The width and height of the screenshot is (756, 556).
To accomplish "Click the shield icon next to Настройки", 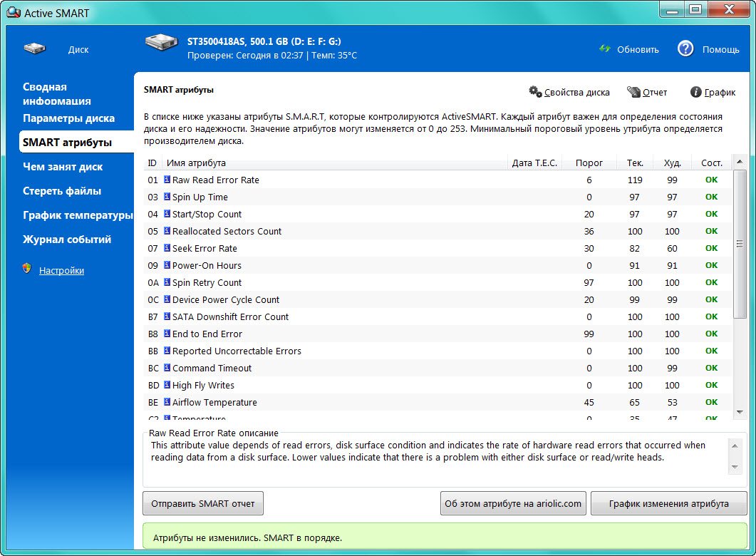I will click(x=27, y=269).
